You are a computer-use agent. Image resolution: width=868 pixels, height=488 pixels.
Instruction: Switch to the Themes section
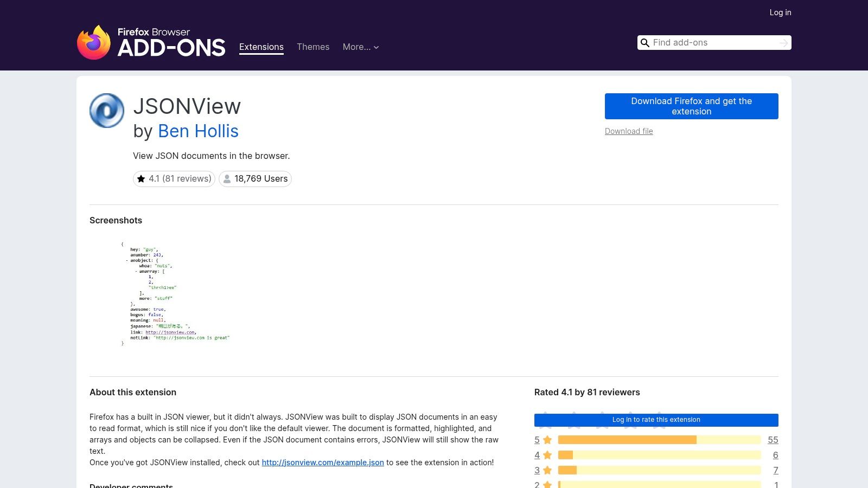(313, 47)
